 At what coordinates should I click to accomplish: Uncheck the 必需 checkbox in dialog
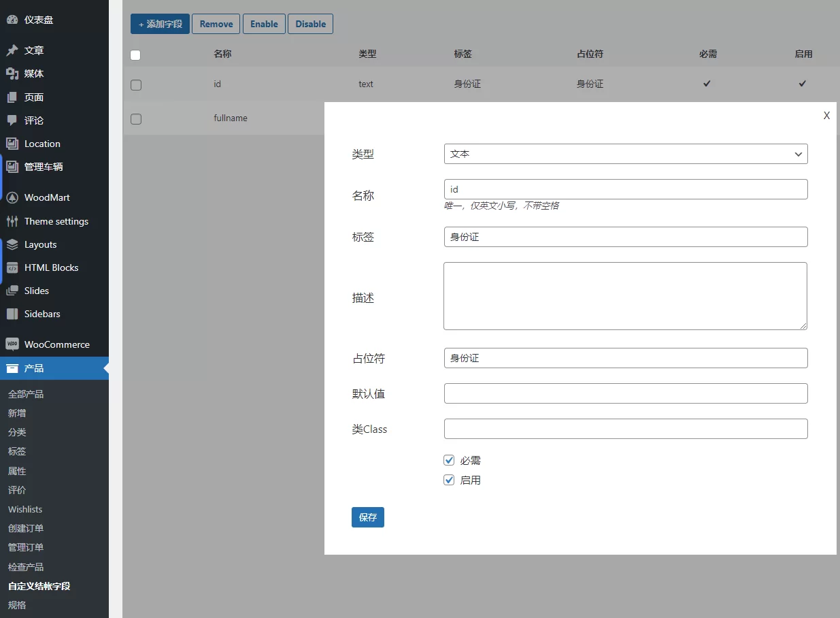click(449, 461)
